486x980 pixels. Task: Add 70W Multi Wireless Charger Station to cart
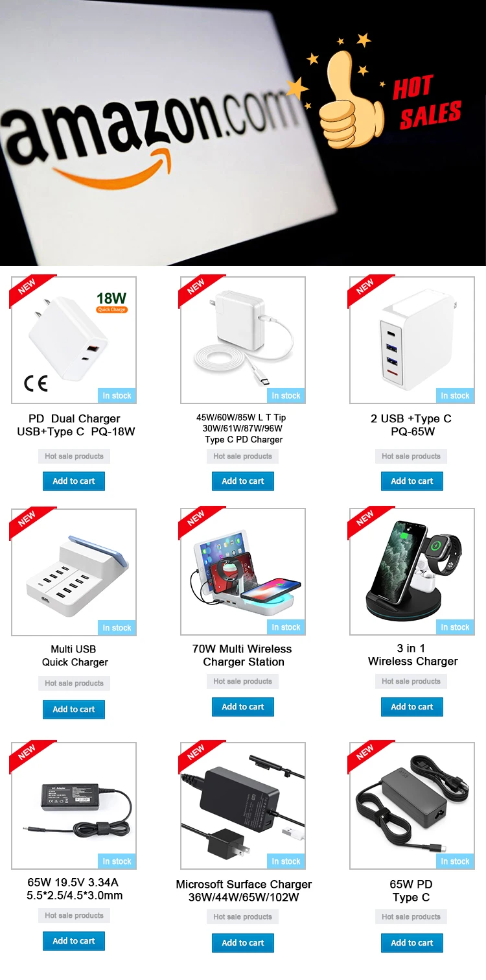tap(243, 706)
